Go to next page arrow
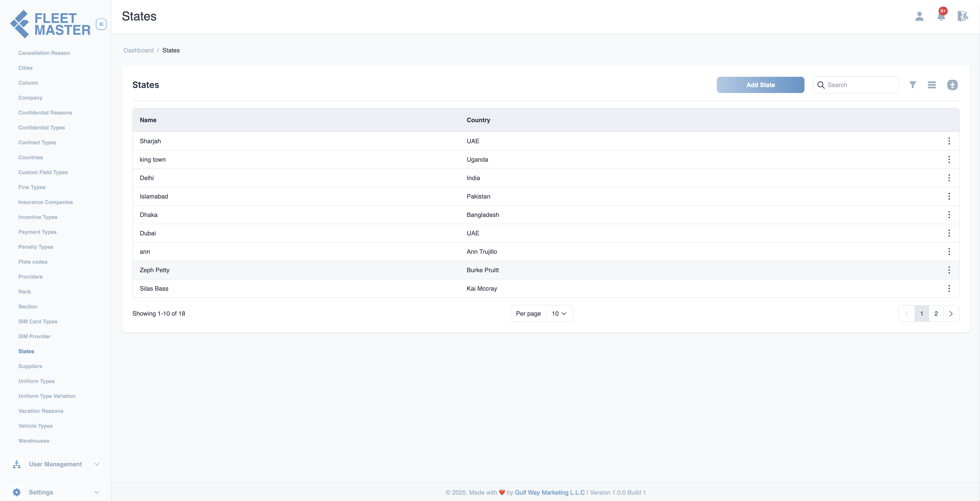This screenshot has height=501, width=980. (x=951, y=314)
